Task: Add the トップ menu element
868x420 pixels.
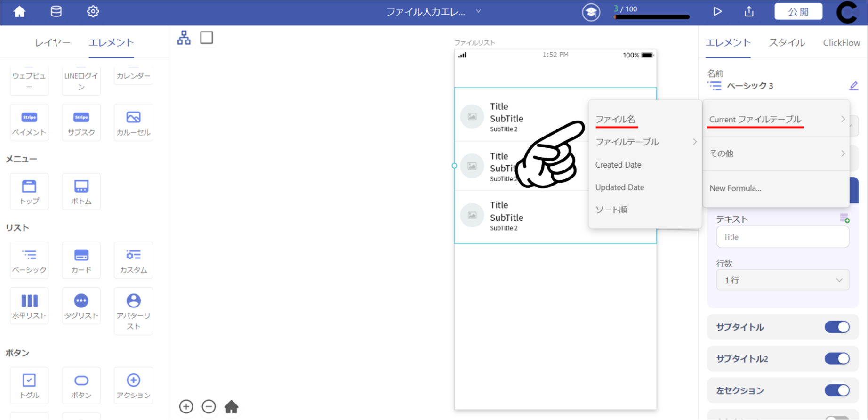Action: pos(29,192)
